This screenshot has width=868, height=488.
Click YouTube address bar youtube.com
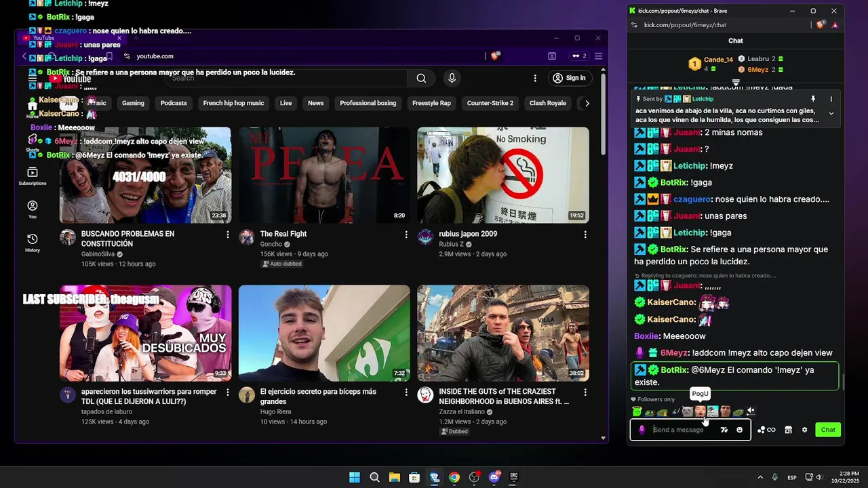coord(155,56)
